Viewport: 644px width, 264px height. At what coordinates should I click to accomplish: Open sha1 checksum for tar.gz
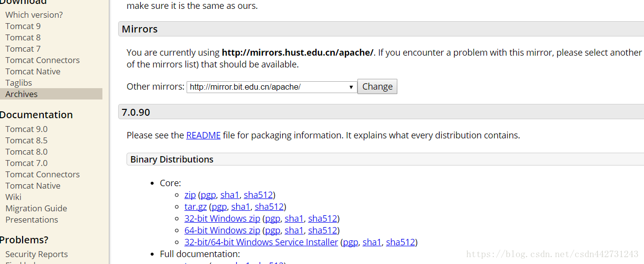click(241, 206)
